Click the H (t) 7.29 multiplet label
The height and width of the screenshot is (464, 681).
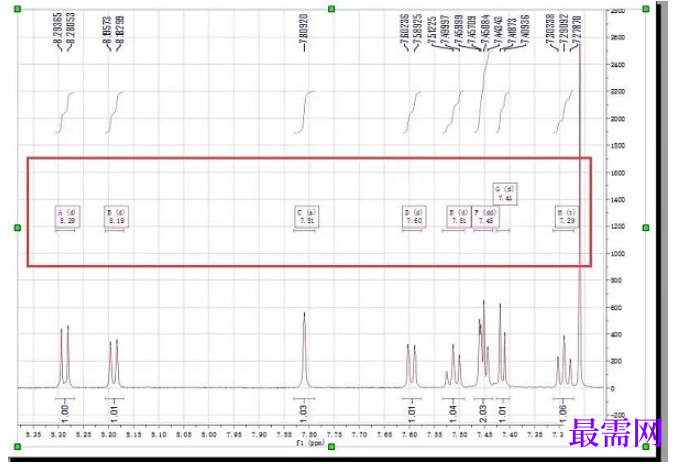[567, 216]
